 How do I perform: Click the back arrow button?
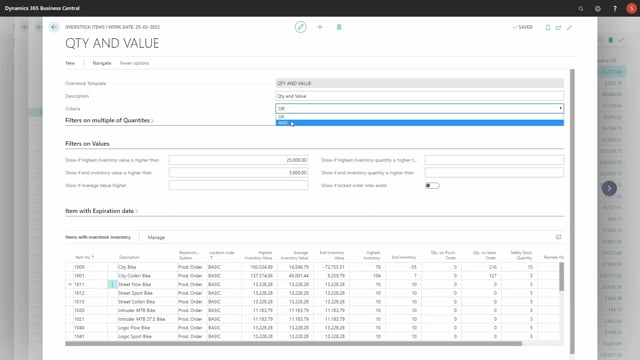tap(54, 27)
